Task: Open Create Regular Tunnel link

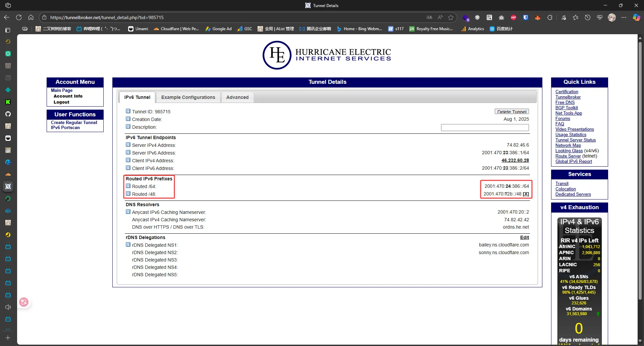Action: tap(74, 123)
